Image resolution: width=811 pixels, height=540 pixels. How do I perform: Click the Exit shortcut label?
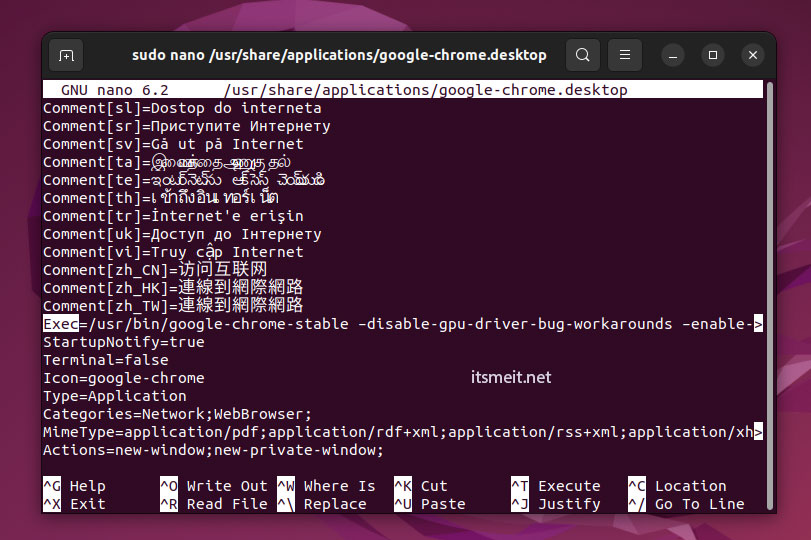tap(87, 504)
